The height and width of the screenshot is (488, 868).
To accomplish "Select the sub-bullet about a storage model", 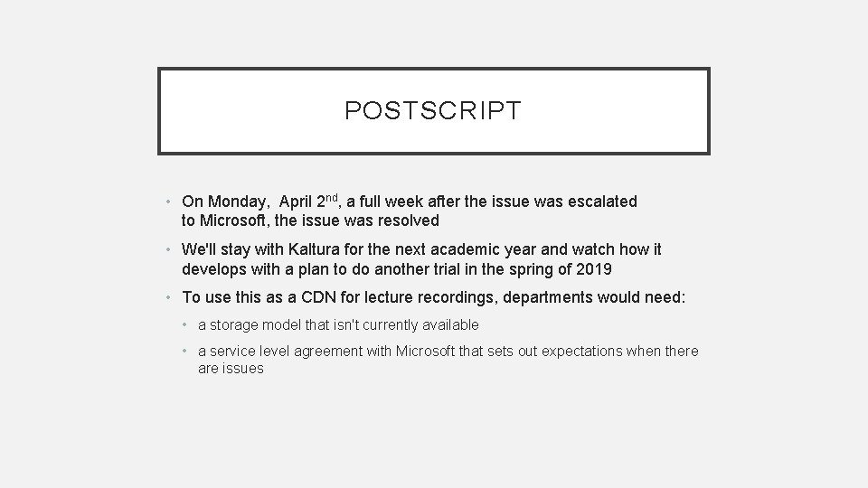I will [338, 324].
